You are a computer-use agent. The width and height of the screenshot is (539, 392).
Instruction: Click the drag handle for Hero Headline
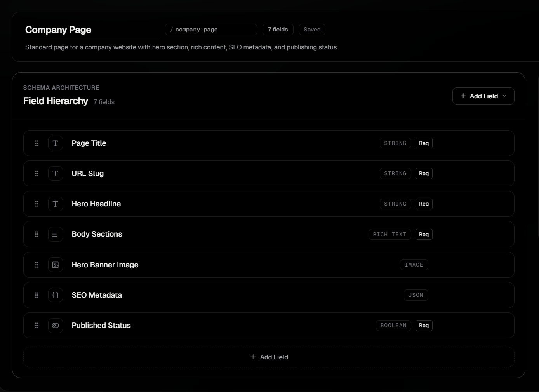(x=37, y=204)
